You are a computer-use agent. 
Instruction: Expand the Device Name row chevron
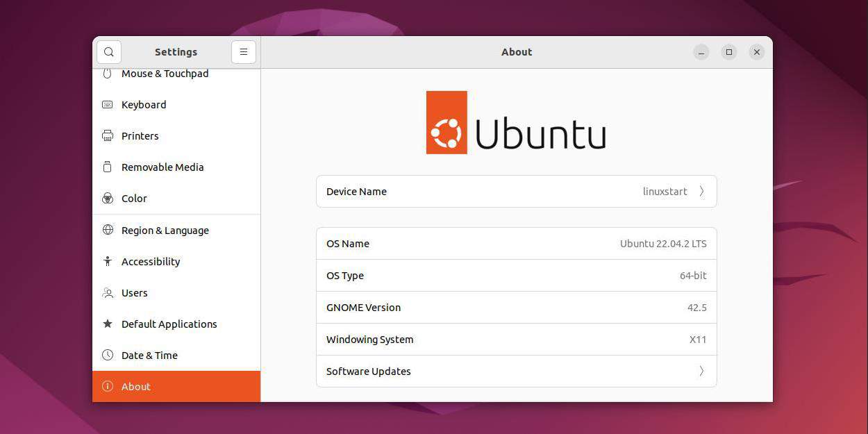pos(701,192)
